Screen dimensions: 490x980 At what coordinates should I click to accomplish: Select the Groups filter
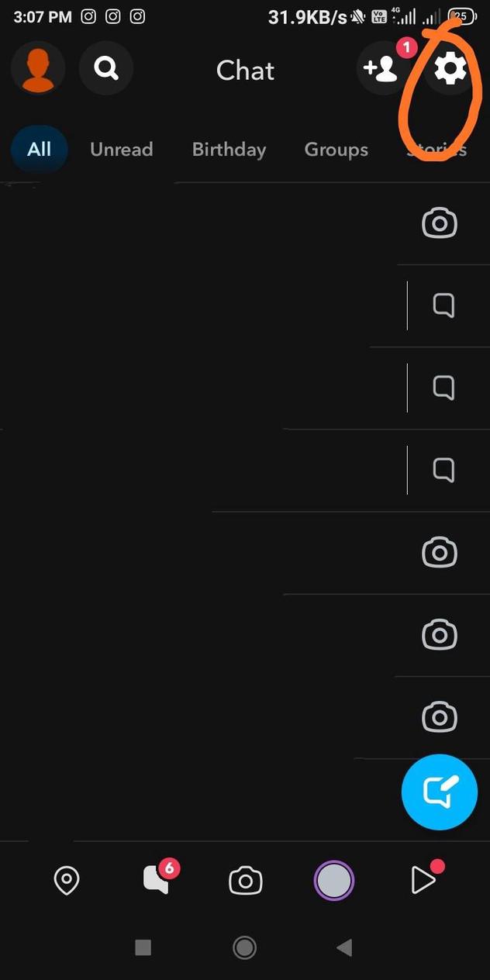click(x=336, y=149)
